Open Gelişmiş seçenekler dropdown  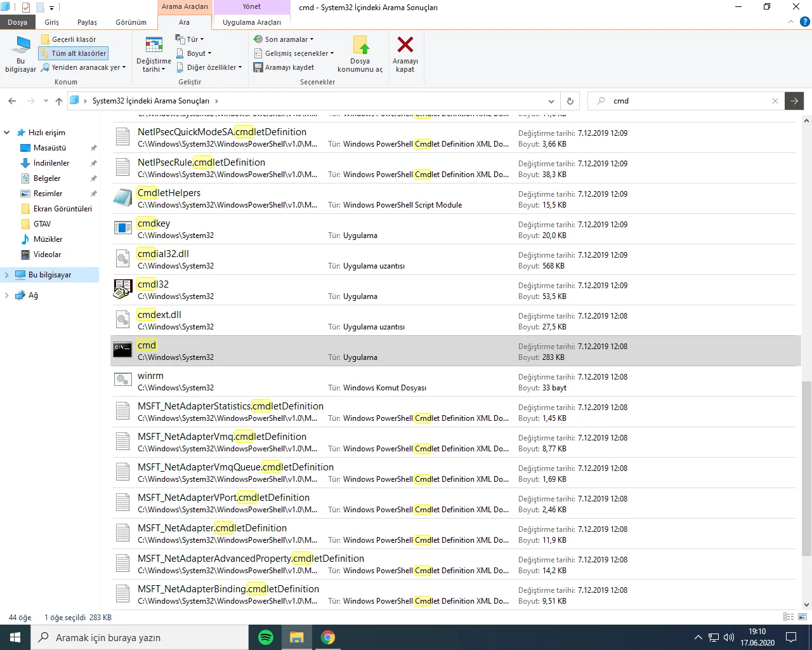(x=294, y=53)
